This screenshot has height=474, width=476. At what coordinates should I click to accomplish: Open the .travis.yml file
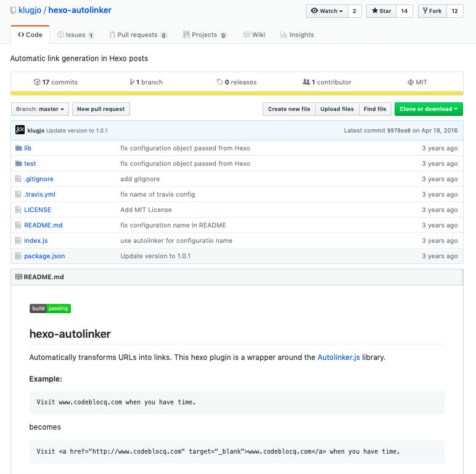[39, 194]
